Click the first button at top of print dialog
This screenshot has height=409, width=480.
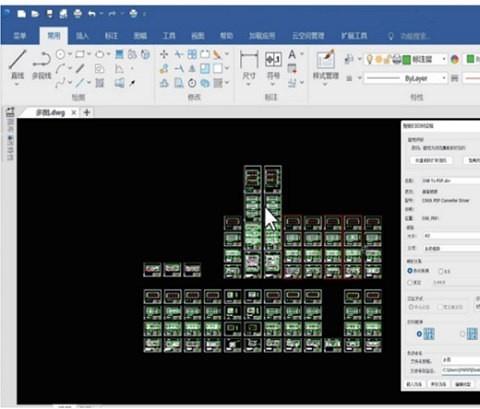click(x=431, y=160)
